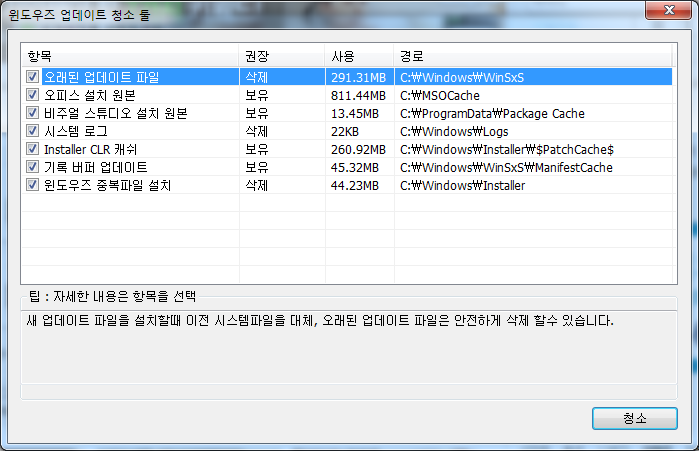Screen dimensions: 699x451
Task: Toggle the Installer CLR 캐쉬 checkbox
Action: click(32, 149)
